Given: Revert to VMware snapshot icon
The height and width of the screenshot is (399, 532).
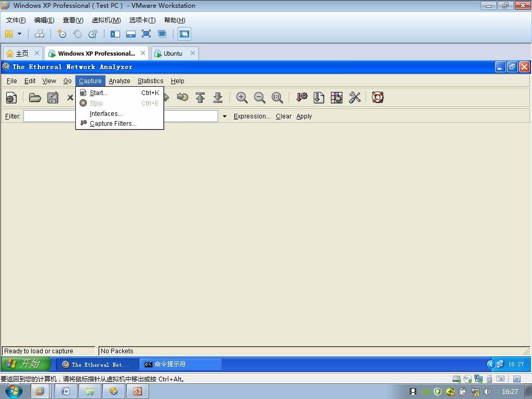Looking at the screenshot, I should (77, 34).
